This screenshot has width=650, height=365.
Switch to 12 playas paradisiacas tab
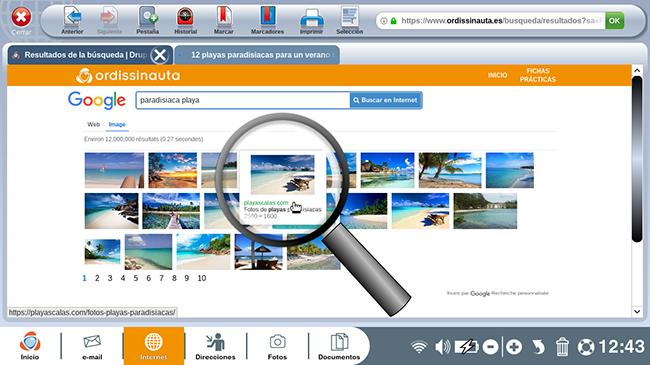257,55
